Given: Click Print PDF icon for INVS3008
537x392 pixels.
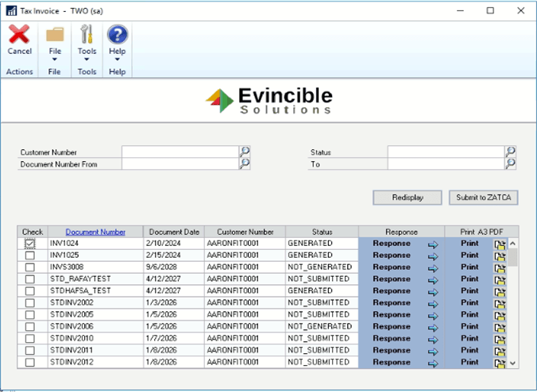Looking at the screenshot, I should coord(500,268).
